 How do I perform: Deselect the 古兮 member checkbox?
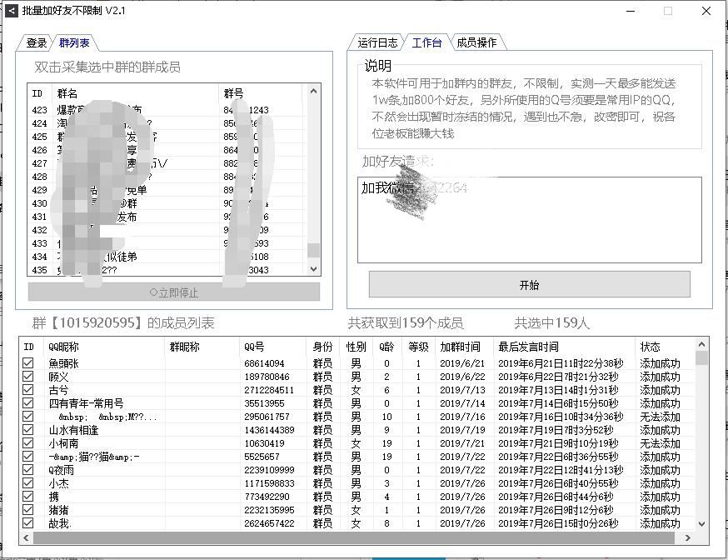(29, 388)
